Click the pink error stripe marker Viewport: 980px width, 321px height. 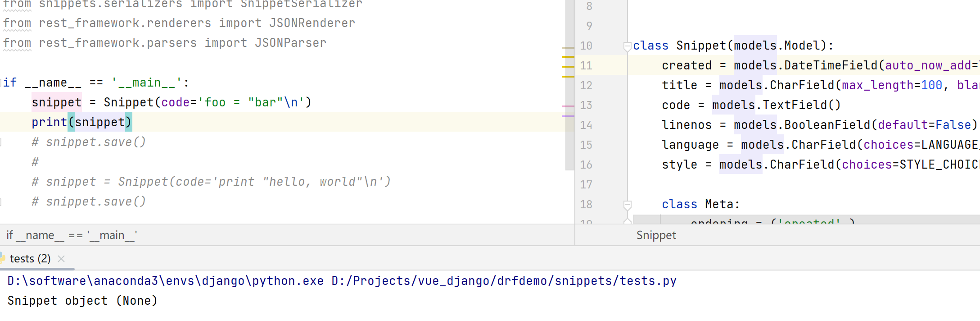pyautogui.click(x=568, y=106)
